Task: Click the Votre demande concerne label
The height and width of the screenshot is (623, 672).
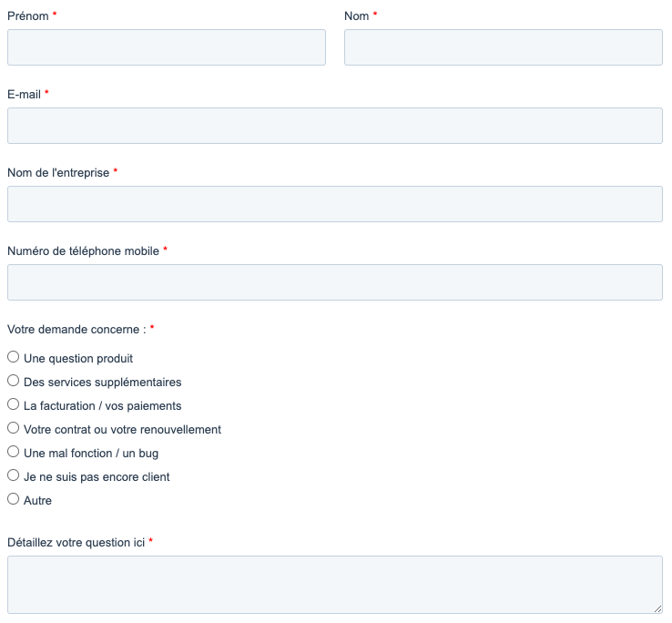Action: click(76, 330)
